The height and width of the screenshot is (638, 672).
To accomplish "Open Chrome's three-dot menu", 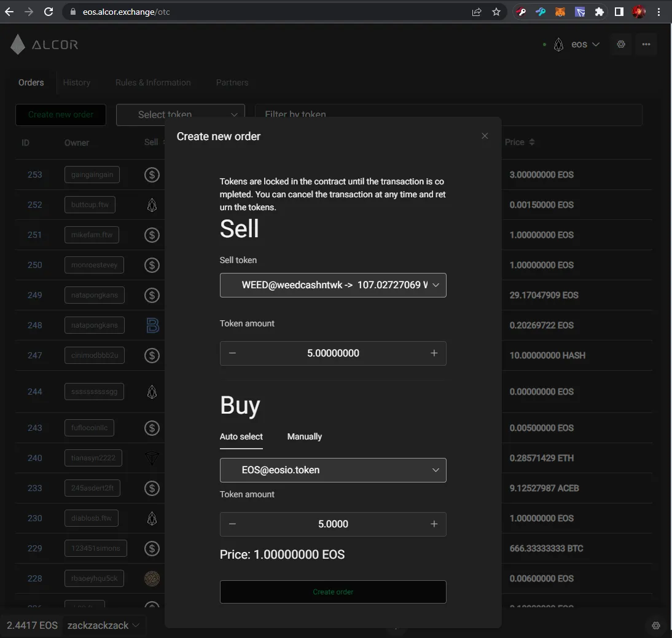I will pyautogui.click(x=658, y=12).
